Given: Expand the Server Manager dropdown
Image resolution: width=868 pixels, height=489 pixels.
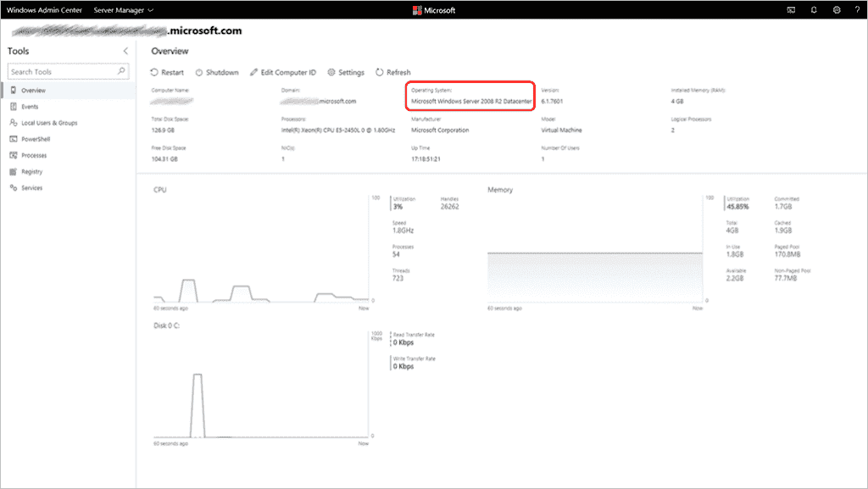Looking at the screenshot, I should click(x=124, y=10).
